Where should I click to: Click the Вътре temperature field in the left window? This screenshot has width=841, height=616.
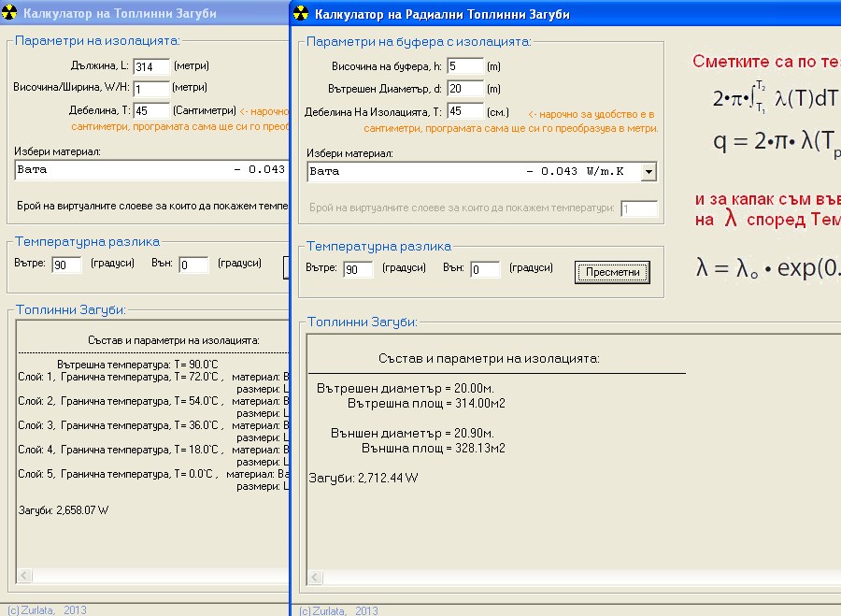[x=66, y=265]
